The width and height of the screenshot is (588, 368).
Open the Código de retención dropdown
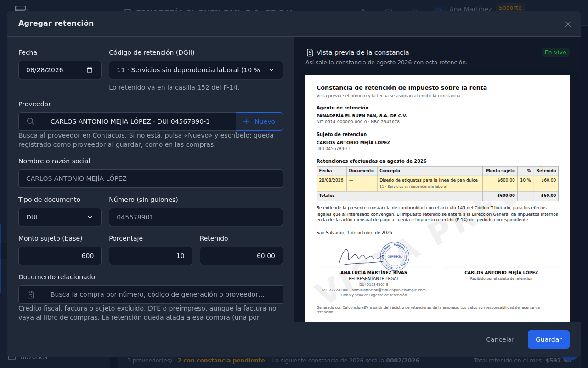click(196, 70)
